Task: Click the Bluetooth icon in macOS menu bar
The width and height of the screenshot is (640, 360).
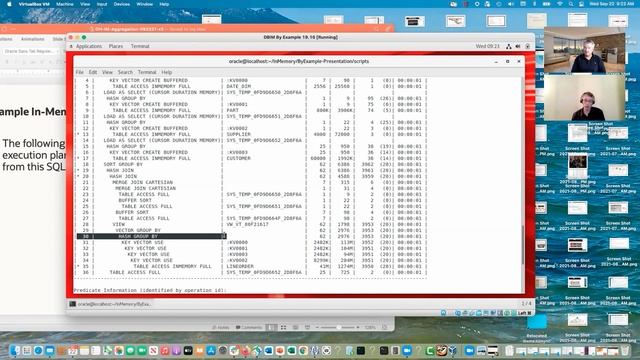Action: coord(534,4)
